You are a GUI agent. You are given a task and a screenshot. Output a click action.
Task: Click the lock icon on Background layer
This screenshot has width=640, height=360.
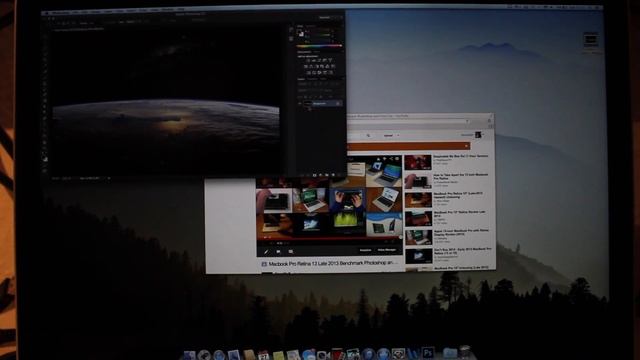(338, 103)
